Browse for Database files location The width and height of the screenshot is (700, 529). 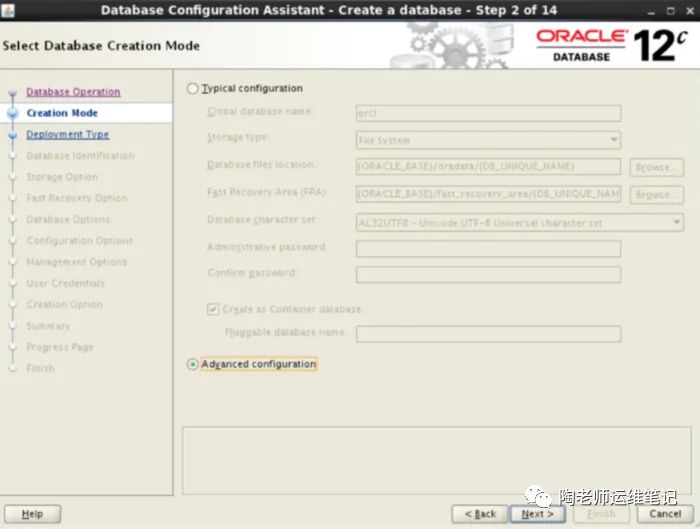(x=656, y=167)
